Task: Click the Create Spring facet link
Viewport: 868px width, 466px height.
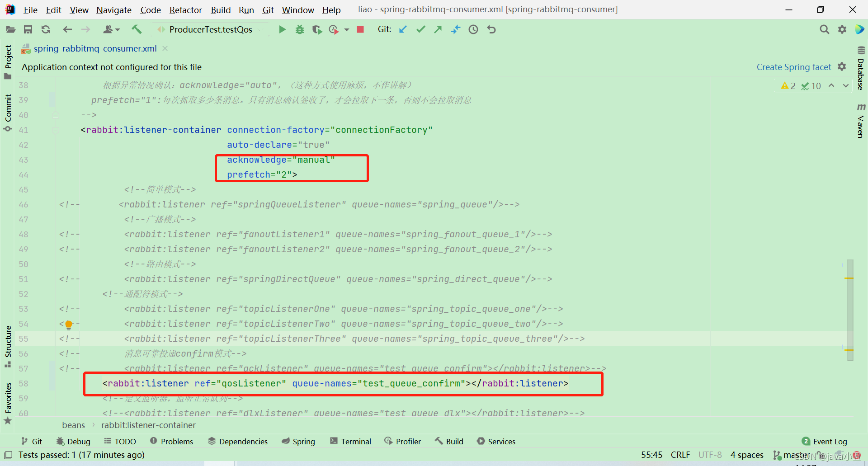Action: (x=794, y=67)
